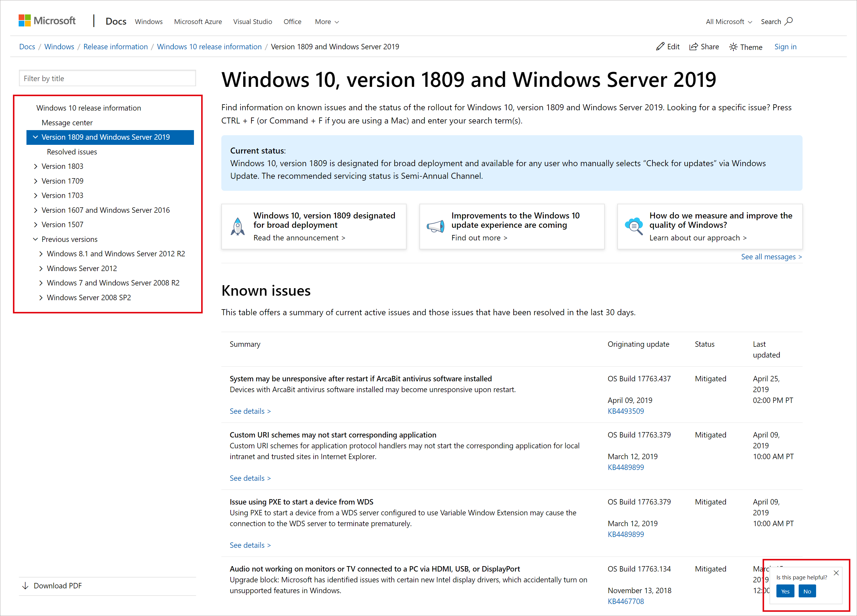Click the See all messages link

coord(771,256)
